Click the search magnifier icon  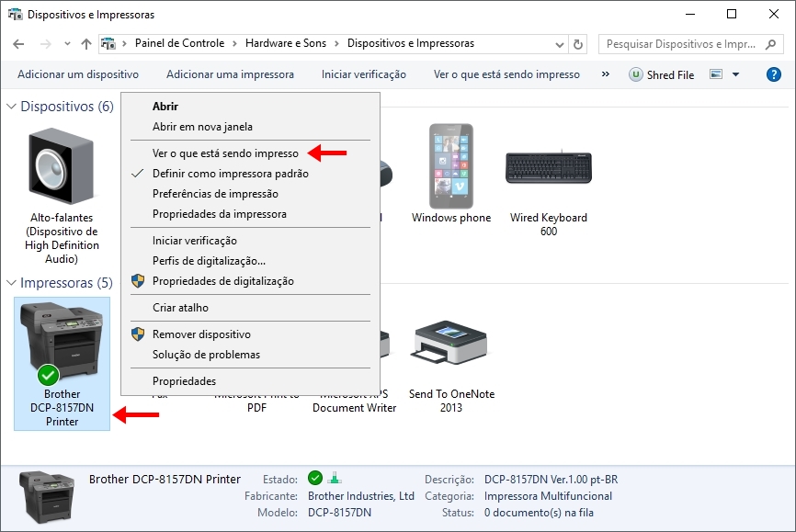[770, 44]
